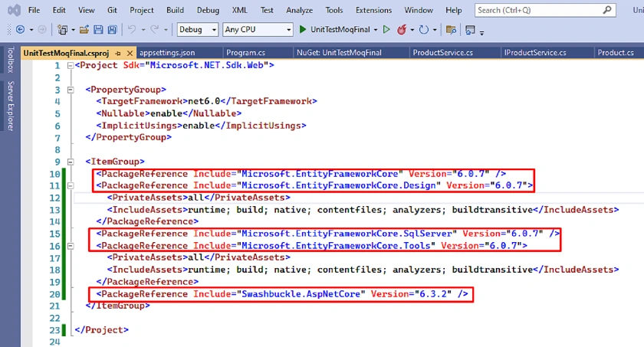Open the New Project dropdown arrow

pos(73,30)
